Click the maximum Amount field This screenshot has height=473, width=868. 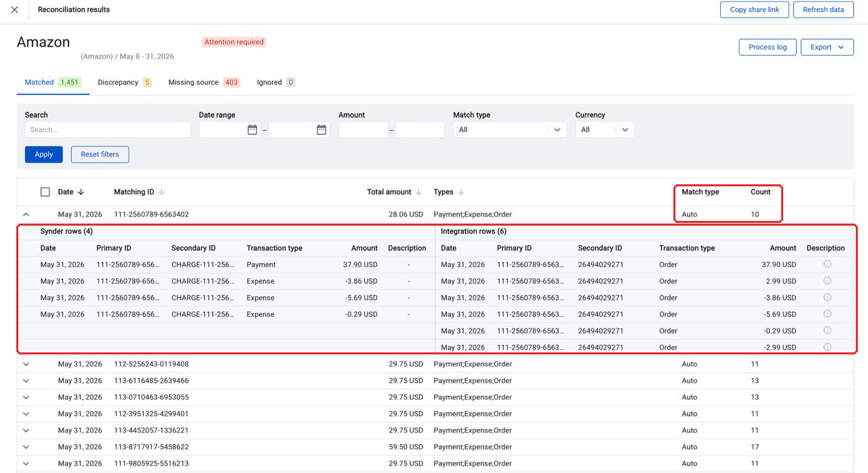click(x=420, y=129)
